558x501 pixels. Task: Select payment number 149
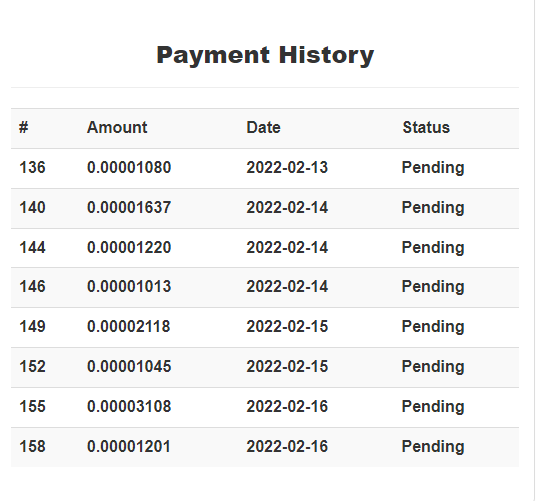coord(32,326)
